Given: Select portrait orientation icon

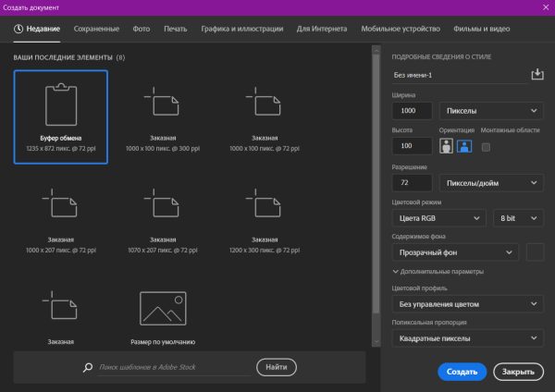Looking at the screenshot, I should click(448, 146).
